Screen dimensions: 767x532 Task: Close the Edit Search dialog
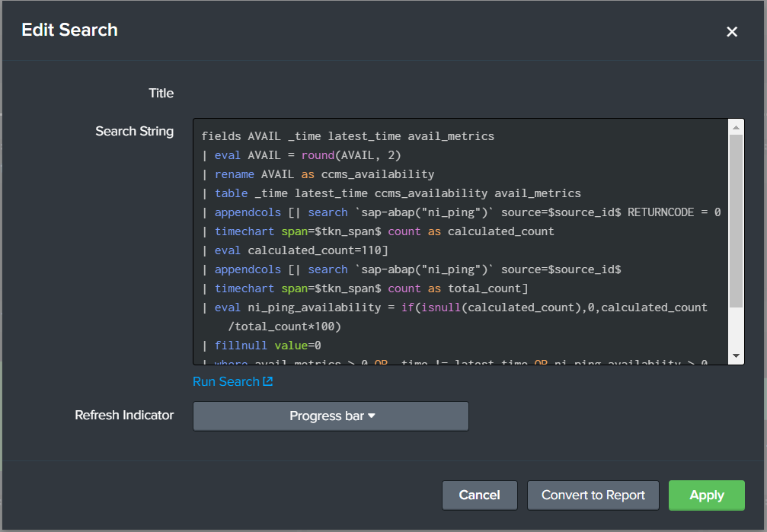732,31
